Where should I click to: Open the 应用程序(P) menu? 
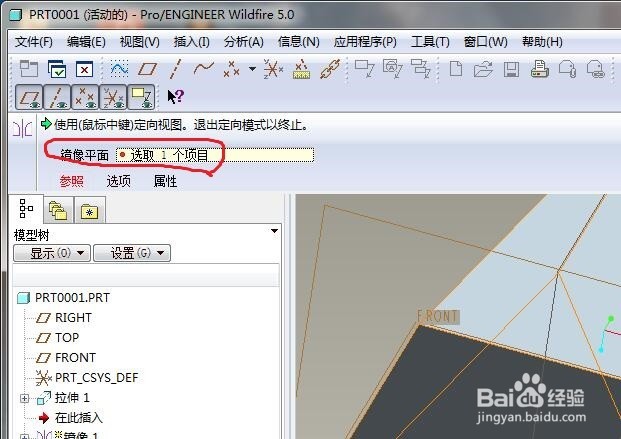[x=365, y=42]
